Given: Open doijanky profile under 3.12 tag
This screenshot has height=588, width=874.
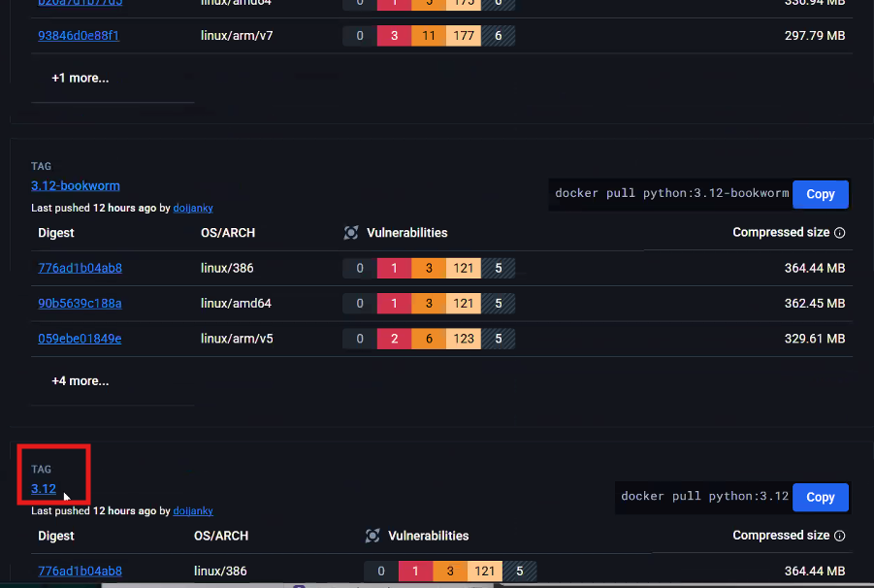Looking at the screenshot, I should pyautogui.click(x=193, y=510).
